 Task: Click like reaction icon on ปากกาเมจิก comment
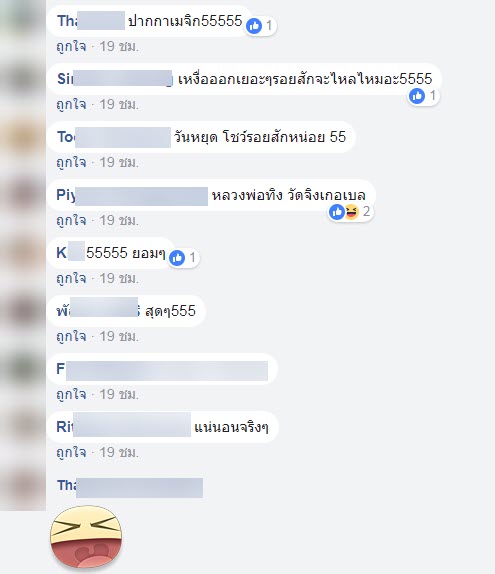pyautogui.click(x=254, y=26)
